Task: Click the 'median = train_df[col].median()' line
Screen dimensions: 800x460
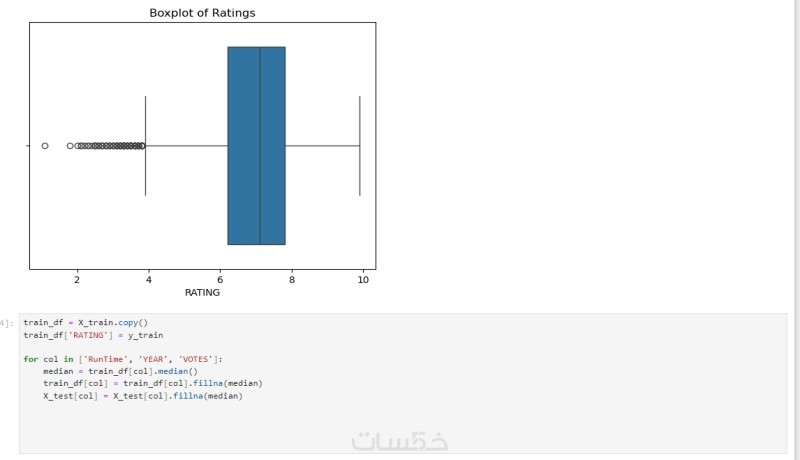Action: click(x=120, y=371)
